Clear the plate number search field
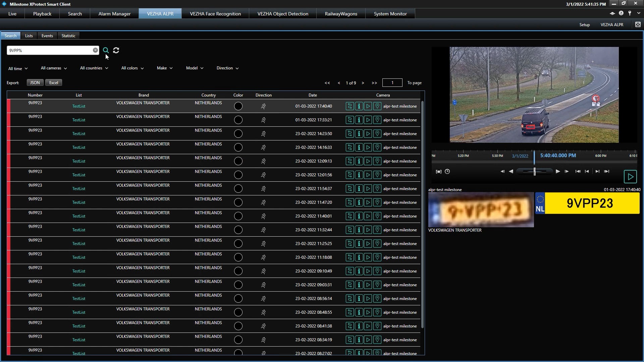644x362 pixels. click(x=95, y=50)
